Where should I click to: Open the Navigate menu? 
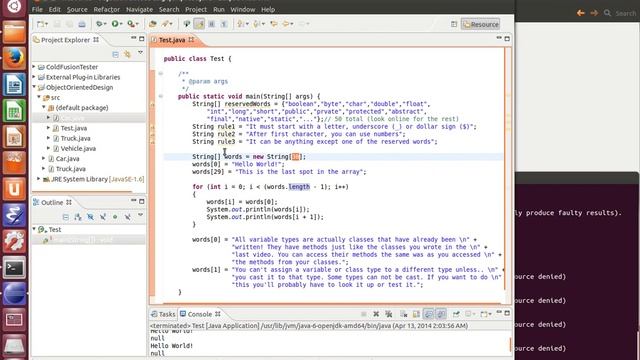[139, 9]
